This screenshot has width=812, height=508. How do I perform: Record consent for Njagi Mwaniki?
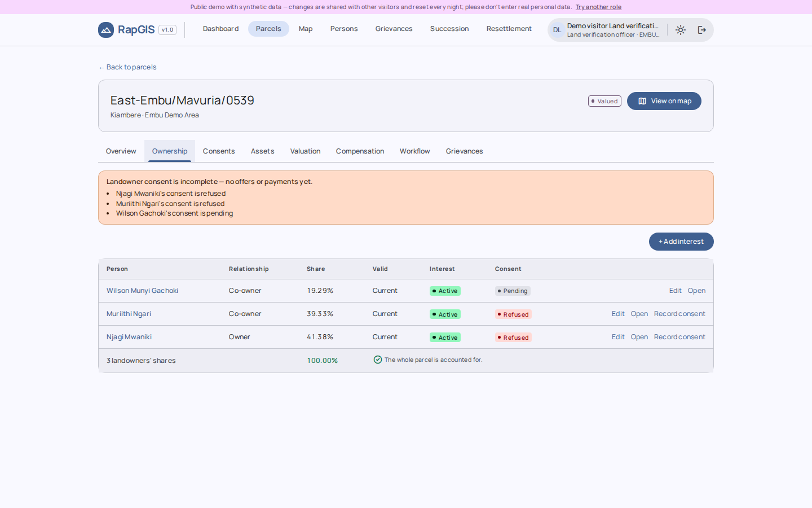[679, 337]
